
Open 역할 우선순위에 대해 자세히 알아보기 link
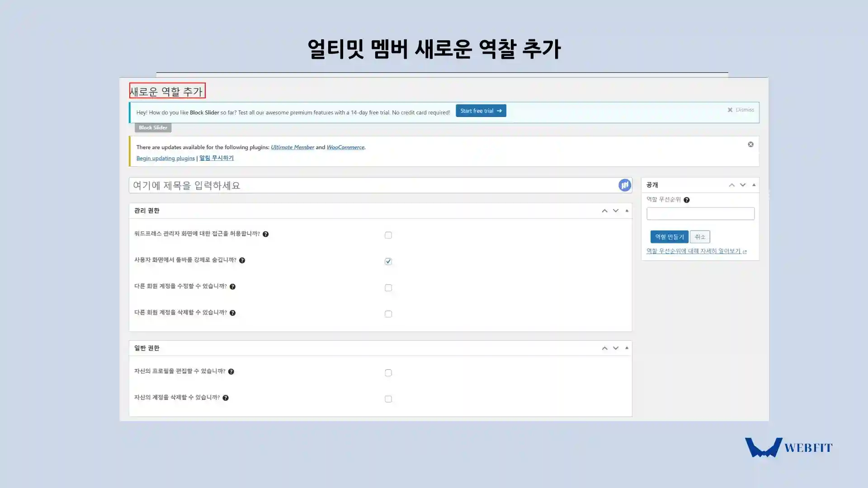696,251
